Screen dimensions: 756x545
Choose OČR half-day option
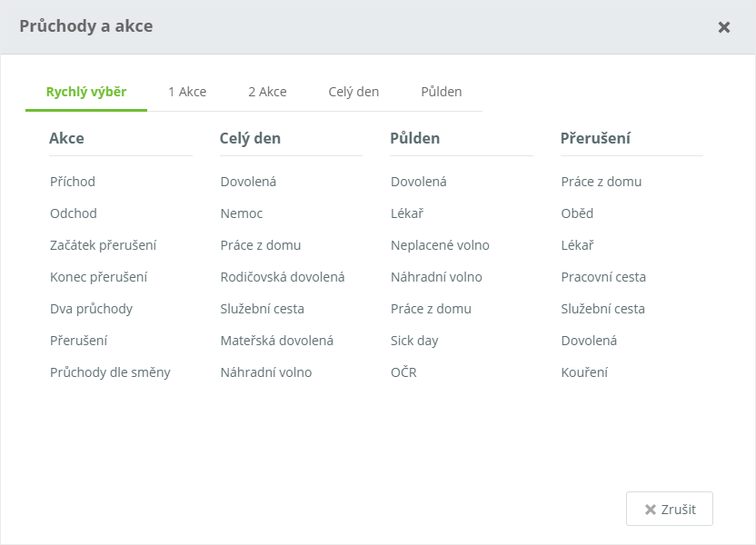[403, 372]
